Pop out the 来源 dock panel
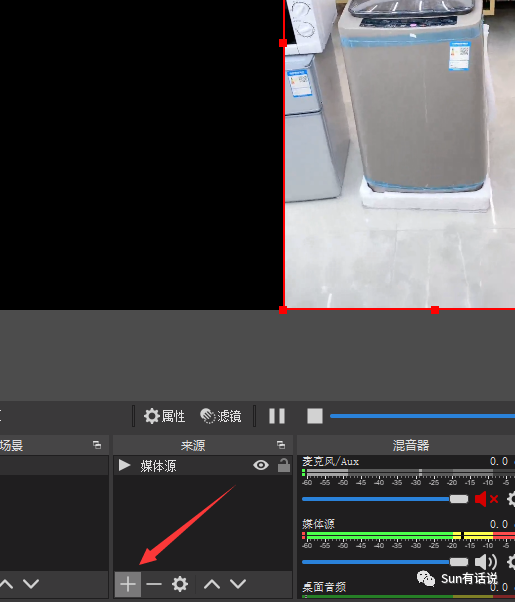The width and height of the screenshot is (515, 602). pyautogui.click(x=281, y=445)
